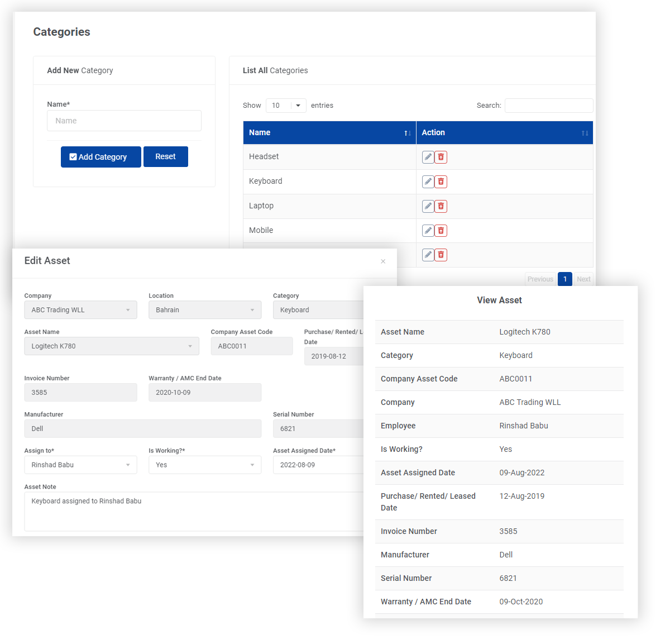Screen dimensions: 670x644
Task: Open the Location dropdown showing Bahrain
Action: point(205,309)
